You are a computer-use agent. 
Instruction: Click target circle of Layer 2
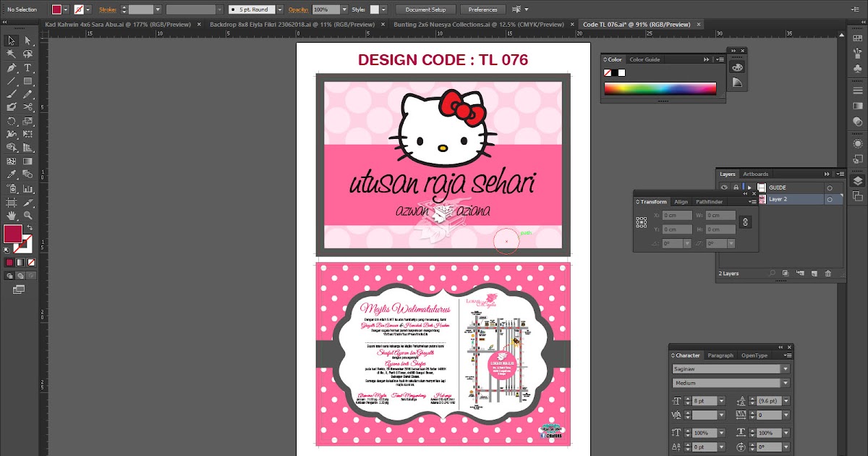coord(830,199)
